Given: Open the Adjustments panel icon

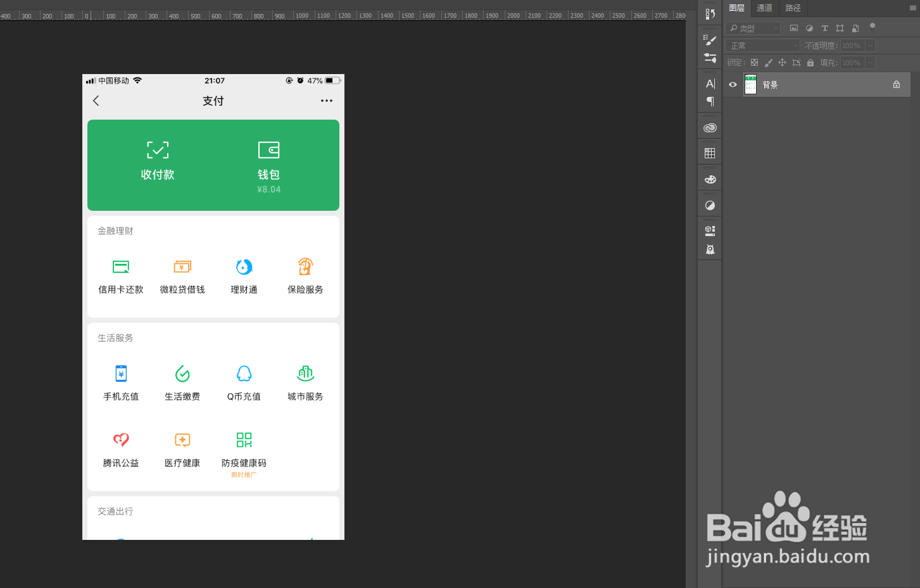Looking at the screenshot, I should 710,205.
